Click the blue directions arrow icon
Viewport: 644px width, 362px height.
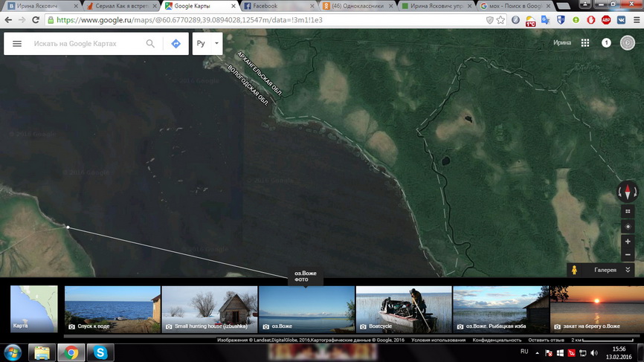point(176,44)
